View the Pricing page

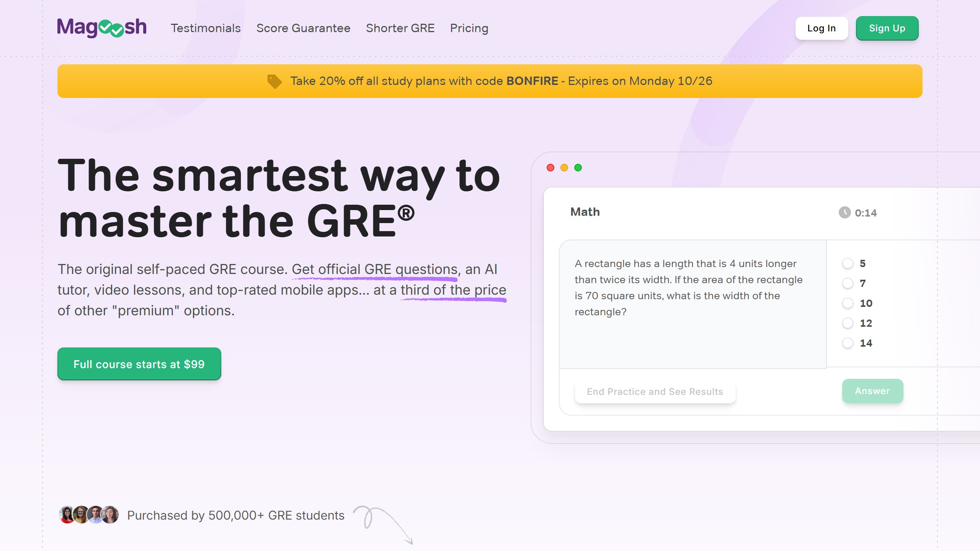pyautogui.click(x=469, y=28)
